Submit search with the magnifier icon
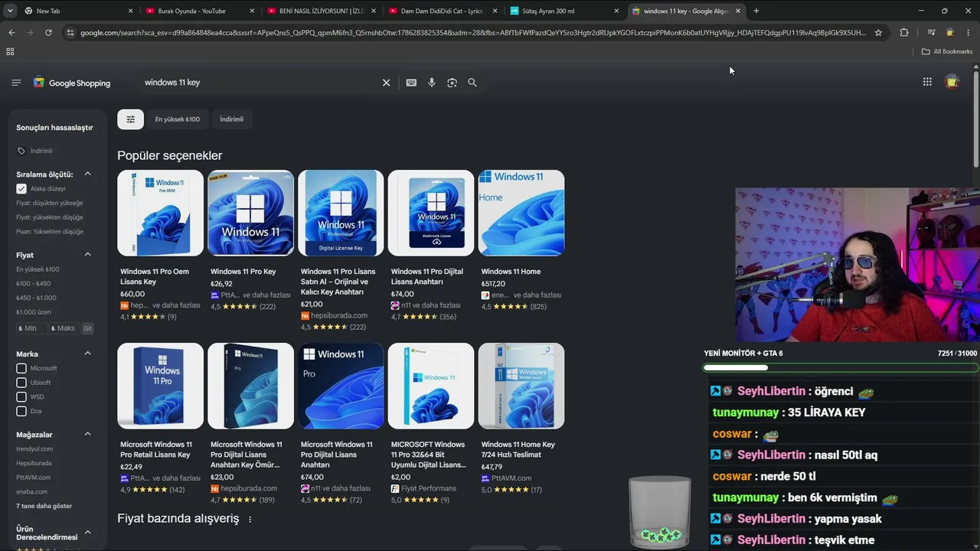The width and height of the screenshot is (980, 551). (472, 83)
